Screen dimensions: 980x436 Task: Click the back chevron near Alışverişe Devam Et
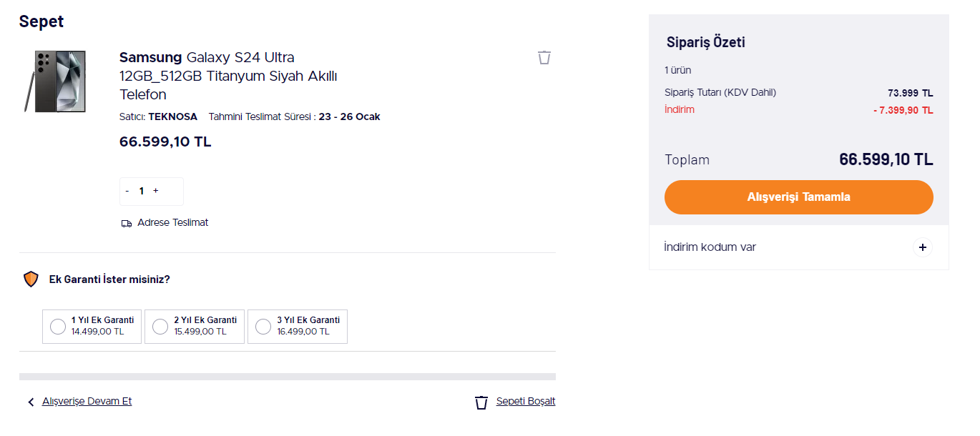point(31,402)
